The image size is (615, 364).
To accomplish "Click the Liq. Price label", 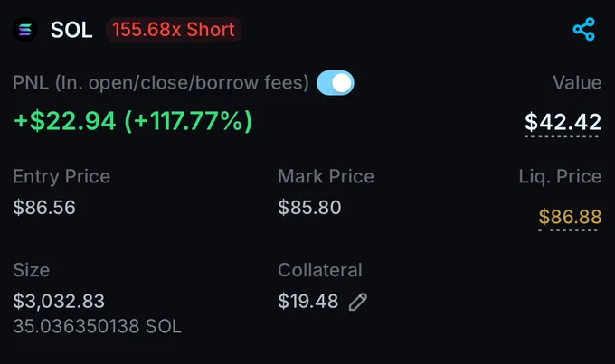I will pyautogui.click(x=560, y=177).
